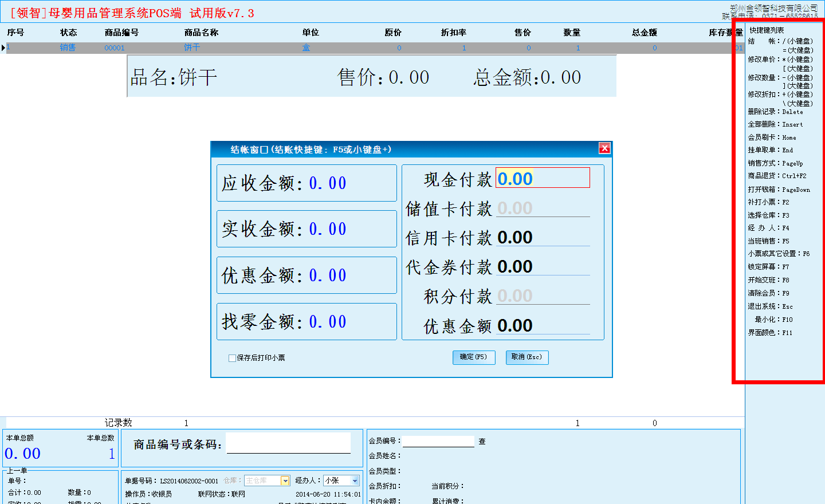This screenshot has width=825, height=504.
Task: Enable 保存后打印小票 checkbox
Action: (x=232, y=358)
